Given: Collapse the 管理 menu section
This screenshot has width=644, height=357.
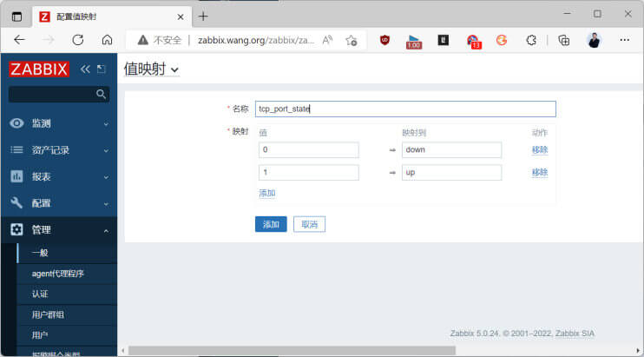Looking at the screenshot, I should tap(106, 230).
